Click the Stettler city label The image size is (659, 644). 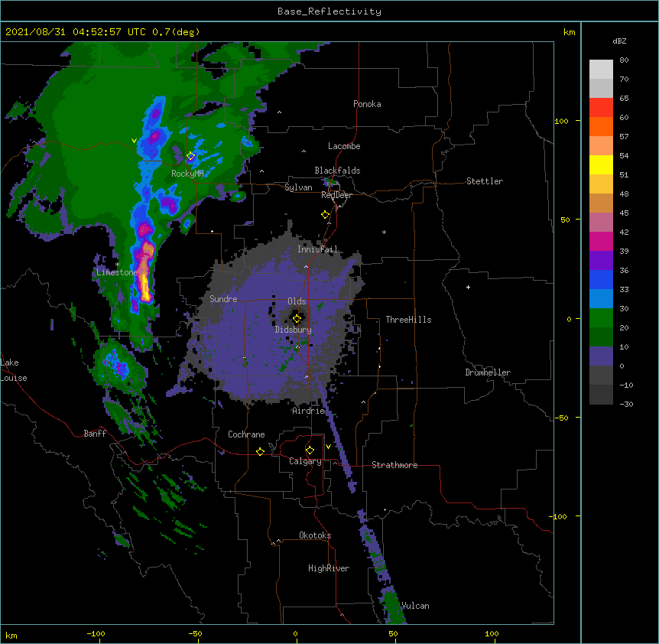(x=485, y=181)
